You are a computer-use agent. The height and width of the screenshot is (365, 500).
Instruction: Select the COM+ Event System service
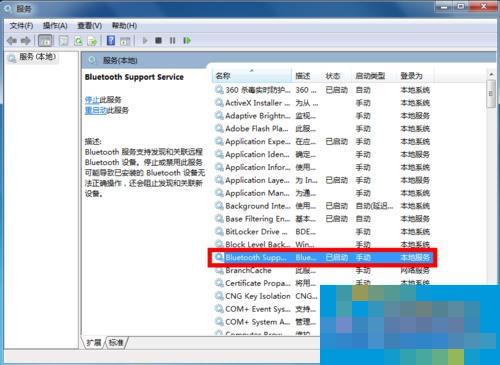click(x=267, y=309)
